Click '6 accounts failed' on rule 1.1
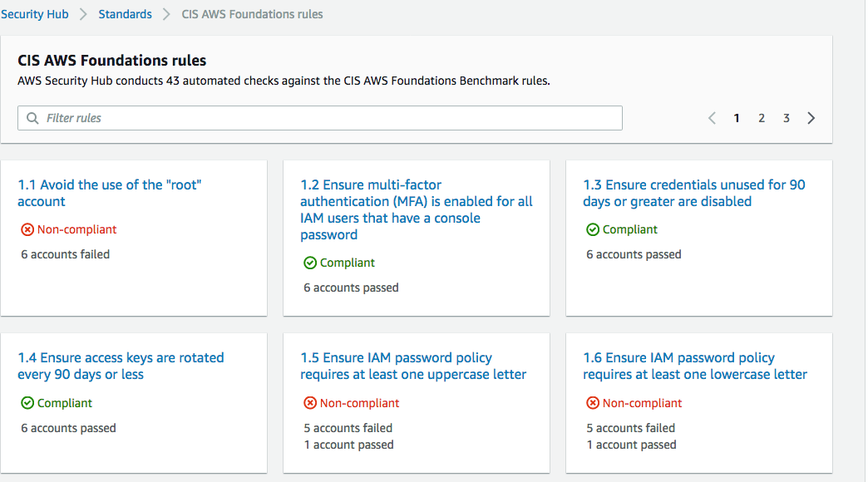 click(66, 254)
